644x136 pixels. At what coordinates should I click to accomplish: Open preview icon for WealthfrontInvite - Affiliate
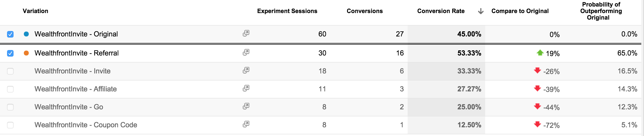click(246, 88)
